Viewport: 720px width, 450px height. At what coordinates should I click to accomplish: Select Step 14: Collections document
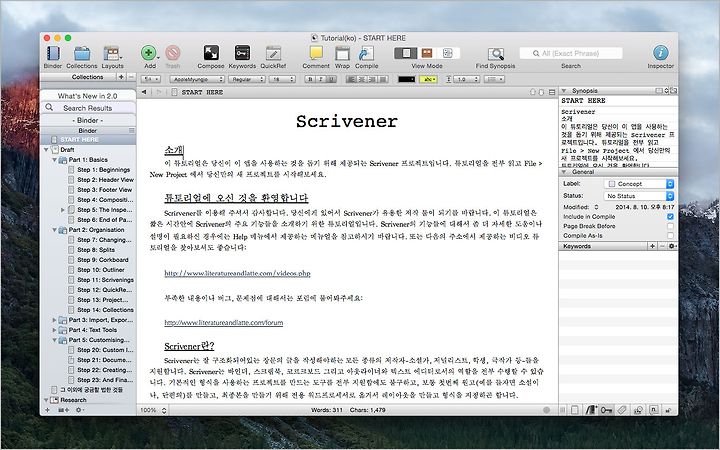(106, 310)
